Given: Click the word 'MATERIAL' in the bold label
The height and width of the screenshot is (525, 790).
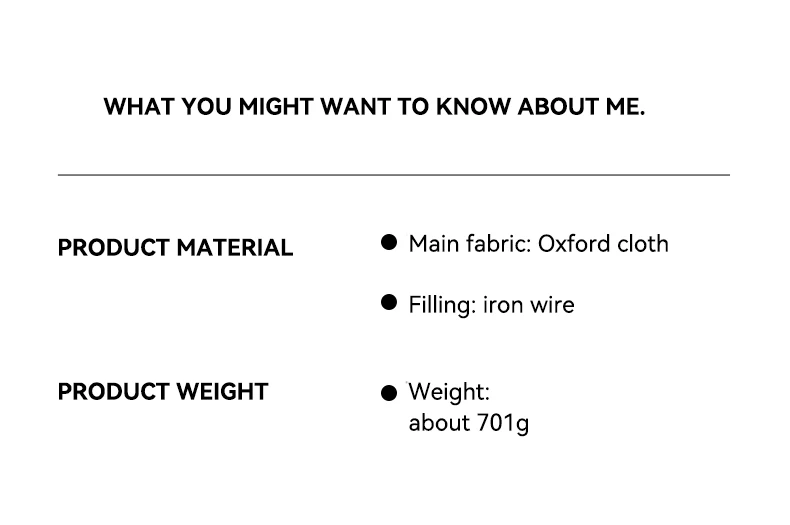Looking at the screenshot, I should [x=235, y=248].
